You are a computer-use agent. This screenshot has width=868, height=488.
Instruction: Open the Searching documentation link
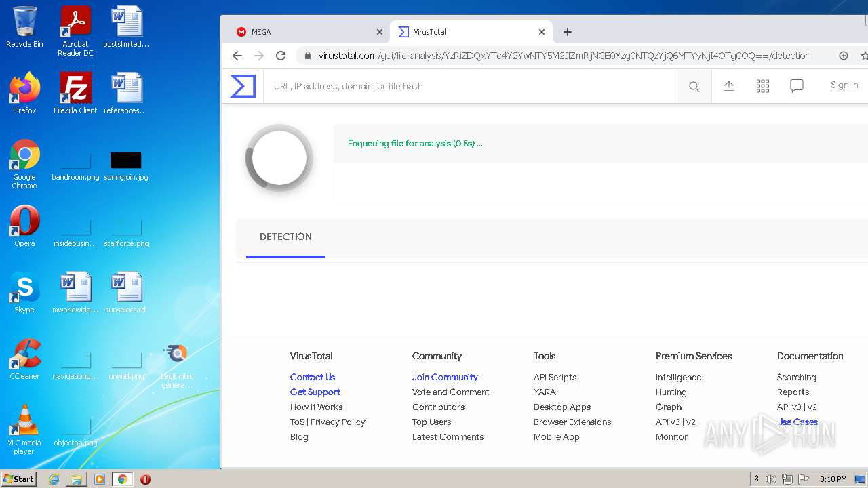coord(796,377)
